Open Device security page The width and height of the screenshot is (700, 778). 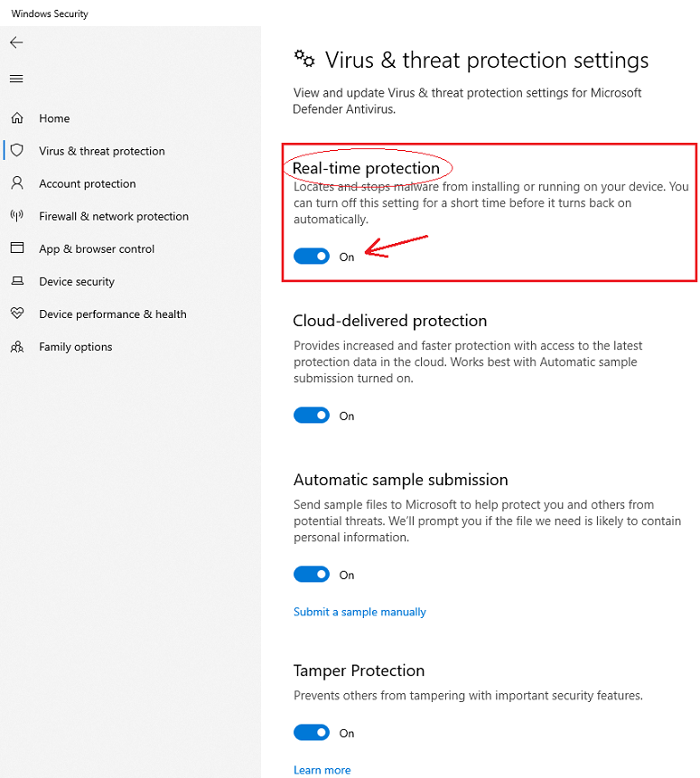(x=77, y=281)
